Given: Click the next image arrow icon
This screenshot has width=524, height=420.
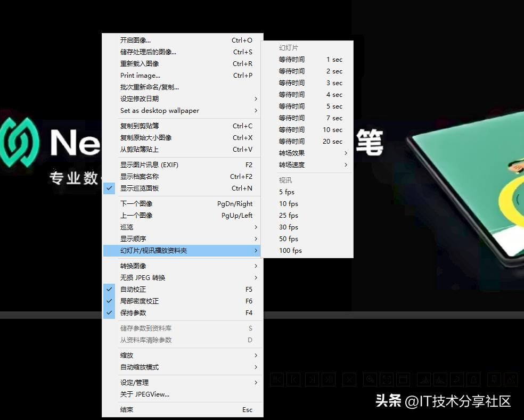Looking at the screenshot, I should click(312, 380).
